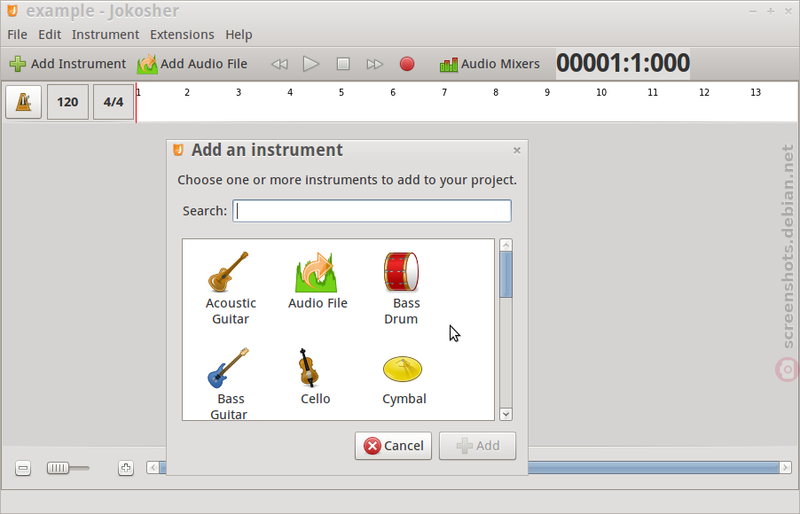The height and width of the screenshot is (514, 800).
Task: Select the Cymbal instrument
Action: 404,380
